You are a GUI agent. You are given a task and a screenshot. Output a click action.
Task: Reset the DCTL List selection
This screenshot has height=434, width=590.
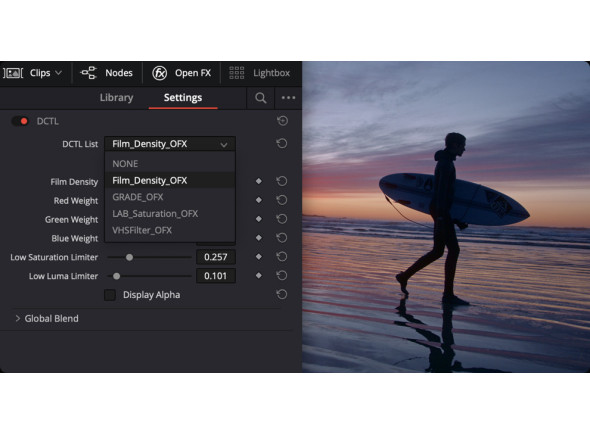coord(282,143)
